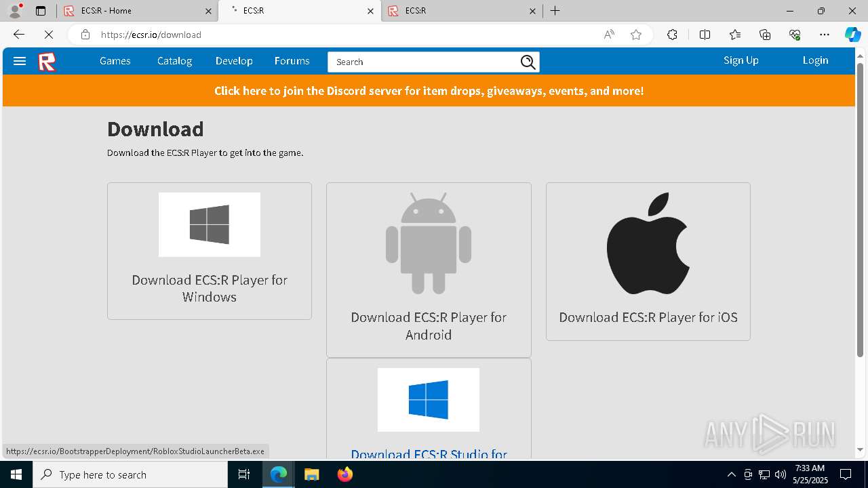Viewport: 868px width, 488px height.
Task: Close the ECS:R - Home tab
Action: [x=208, y=11]
